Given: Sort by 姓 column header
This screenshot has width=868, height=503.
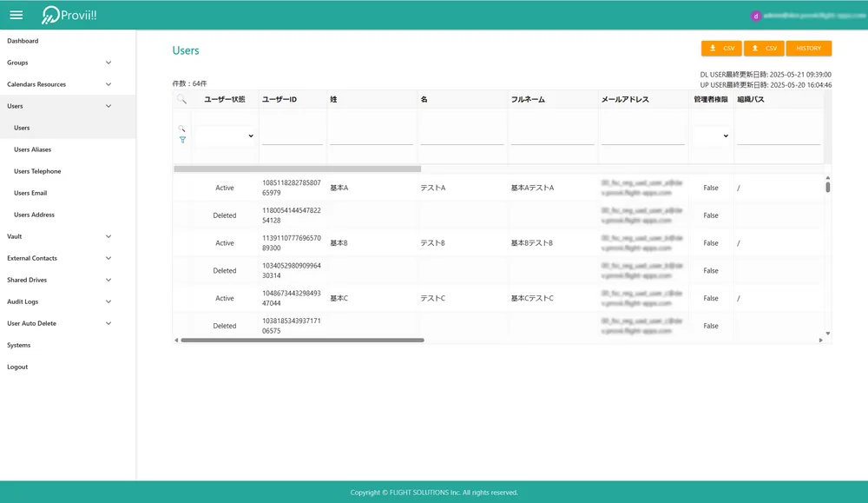Looking at the screenshot, I should coord(333,99).
